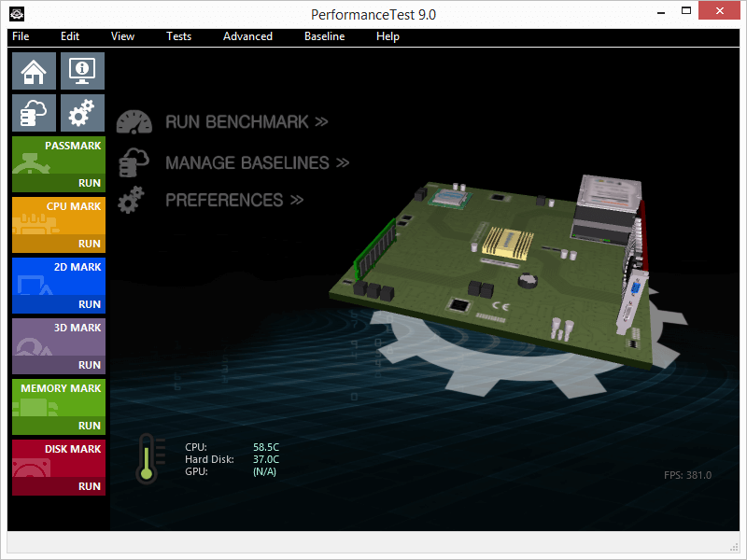Close the PerformanceTest window
The image size is (747, 560).
(x=719, y=11)
